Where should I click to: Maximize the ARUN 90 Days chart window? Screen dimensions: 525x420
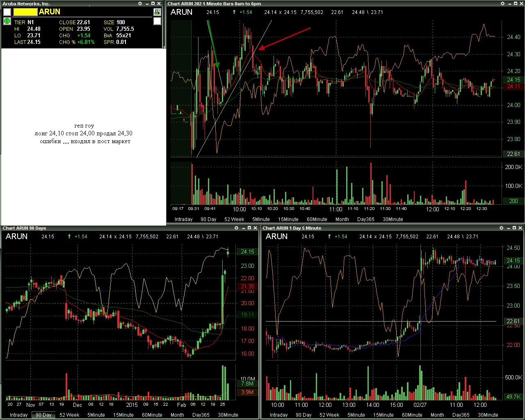[249, 228]
